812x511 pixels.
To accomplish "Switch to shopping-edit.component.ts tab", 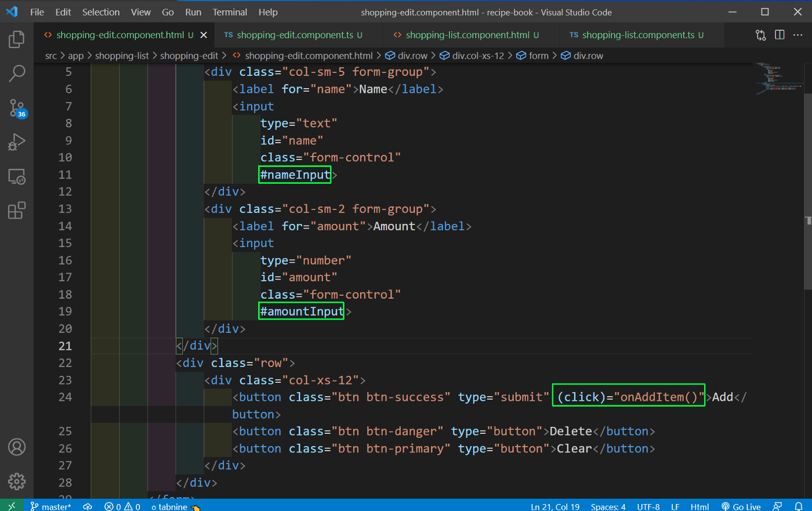I will pos(299,35).
